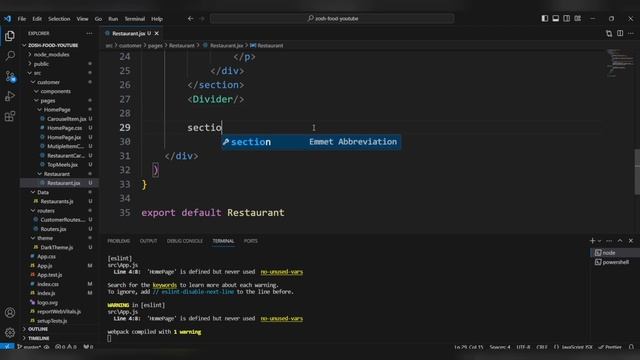Image resolution: width=640 pixels, height=360 pixels.
Task: Expand the public folder
Action: tap(41, 64)
